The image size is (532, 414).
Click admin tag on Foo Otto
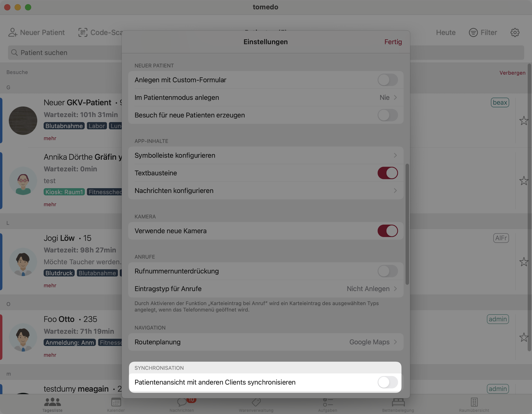498,319
